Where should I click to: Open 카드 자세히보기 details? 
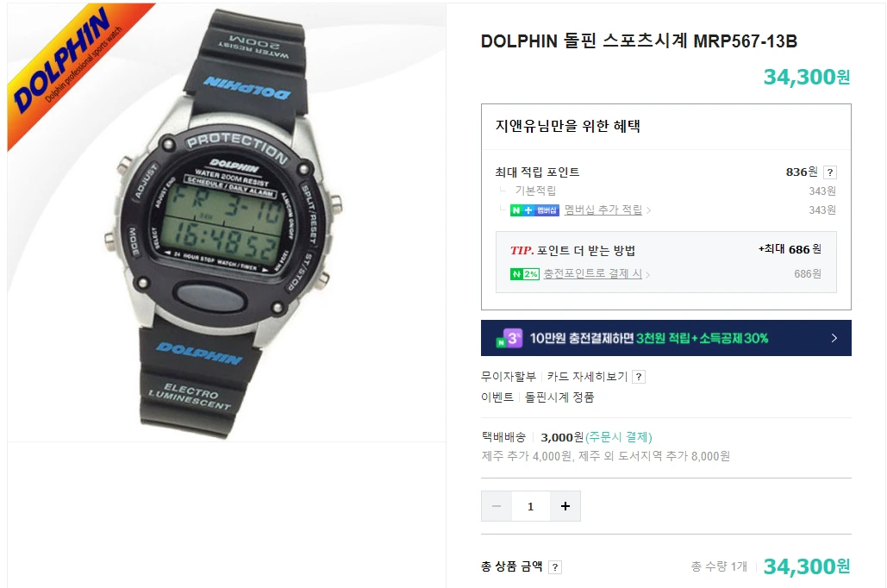pyautogui.click(x=587, y=377)
